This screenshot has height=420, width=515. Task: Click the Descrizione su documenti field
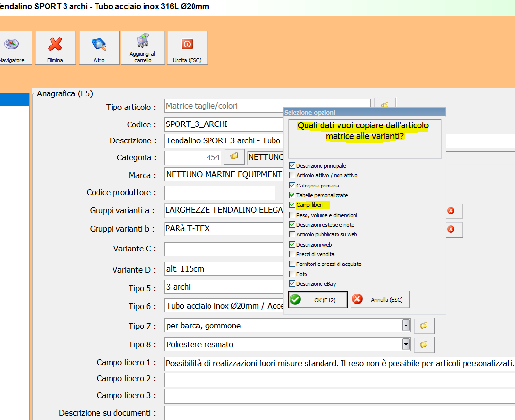pos(339,413)
